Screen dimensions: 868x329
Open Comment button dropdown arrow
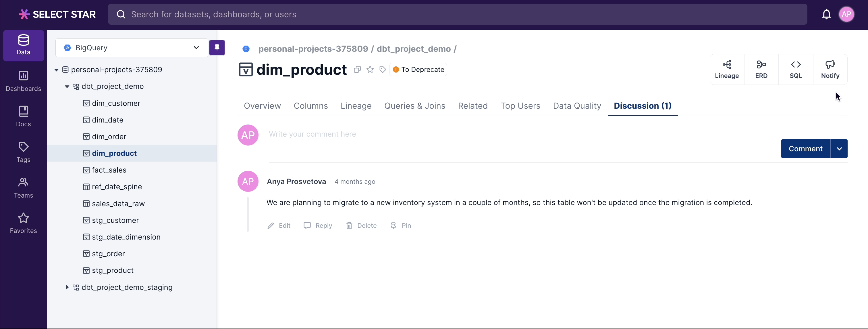pyautogui.click(x=839, y=149)
